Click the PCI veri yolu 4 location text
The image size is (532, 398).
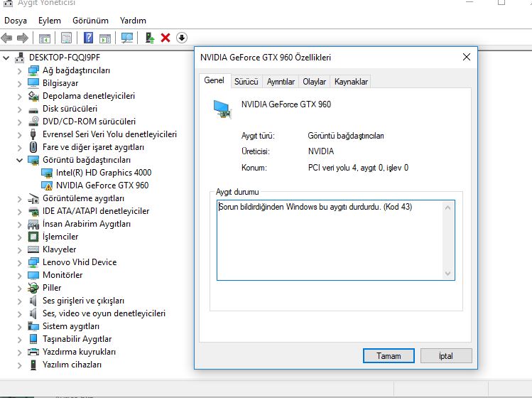pyautogui.click(x=358, y=168)
